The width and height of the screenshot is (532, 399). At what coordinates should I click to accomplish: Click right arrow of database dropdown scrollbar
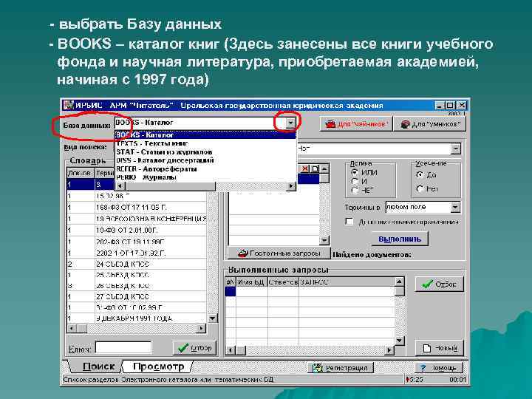click(x=291, y=186)
